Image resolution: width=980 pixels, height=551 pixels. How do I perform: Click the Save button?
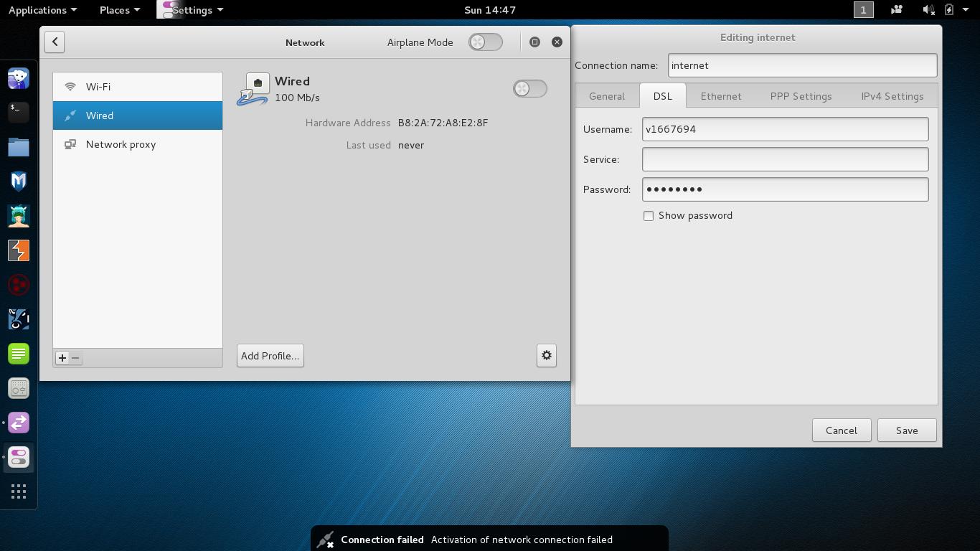(x=907, y=430)
